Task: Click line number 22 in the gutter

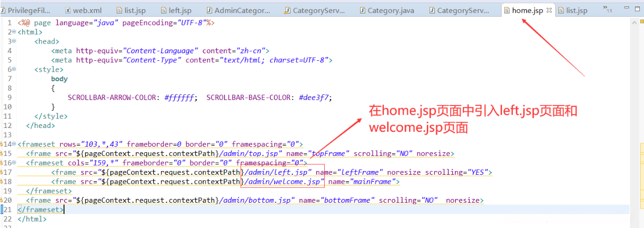Action: pos(8,219)
